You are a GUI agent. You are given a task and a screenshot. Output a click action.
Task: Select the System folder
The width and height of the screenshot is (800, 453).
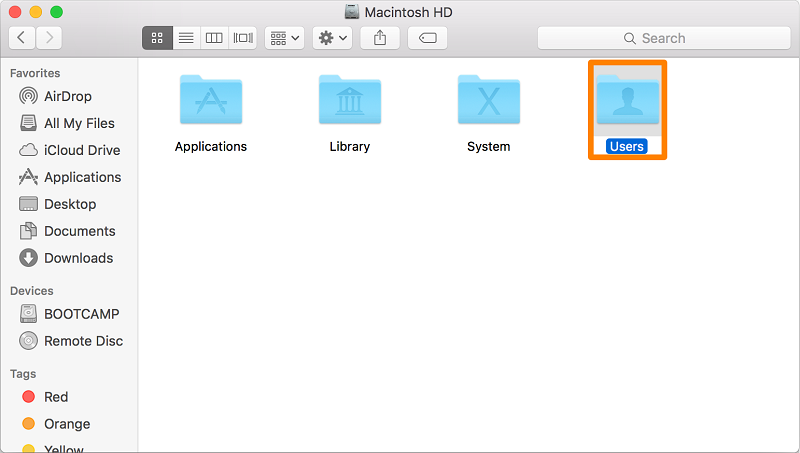click(x=488, y=101)
